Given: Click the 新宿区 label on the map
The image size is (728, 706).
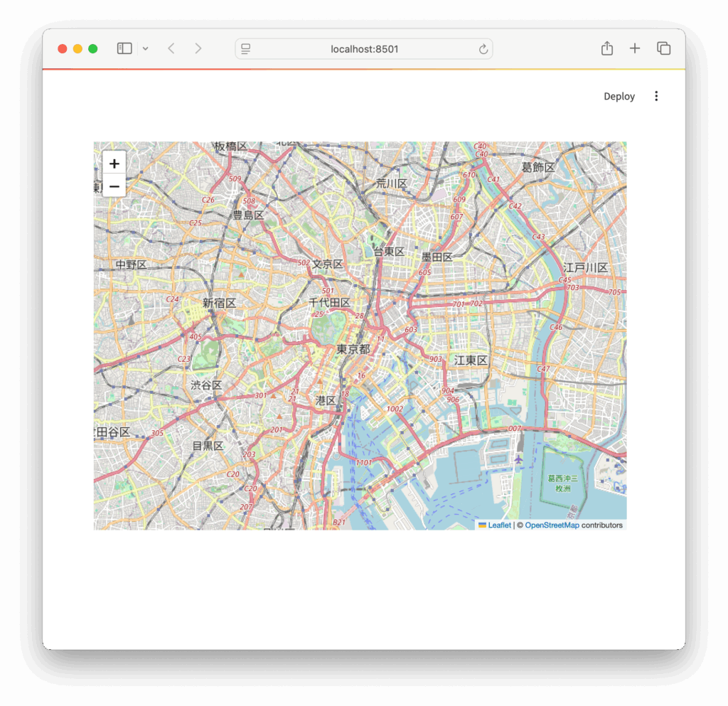Looking at the screenshot, I should pyautogui.click(x=219, y=303).
